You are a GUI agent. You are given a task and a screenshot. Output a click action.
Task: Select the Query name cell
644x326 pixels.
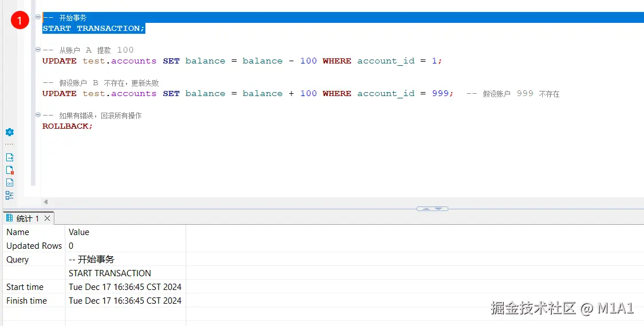[34, 260]
